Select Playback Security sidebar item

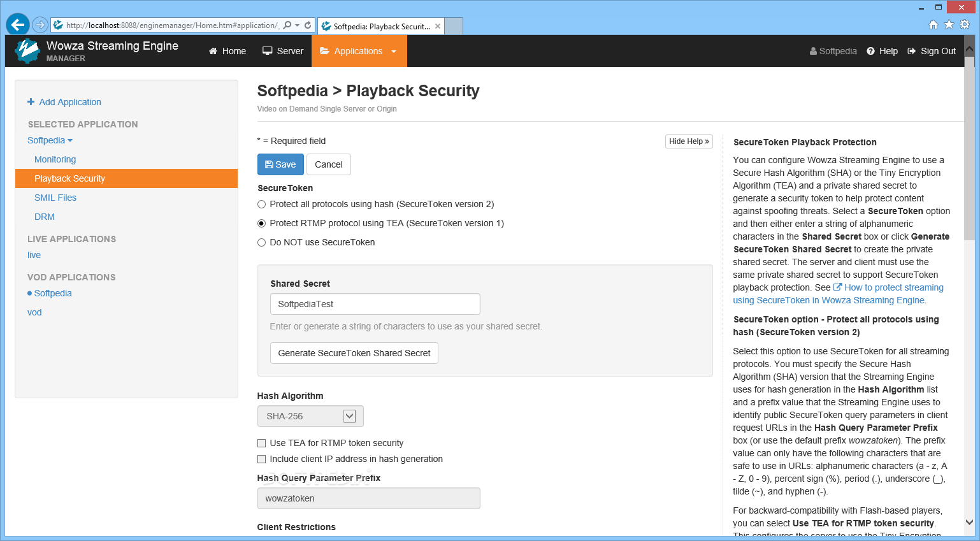[x=127, y=178]
